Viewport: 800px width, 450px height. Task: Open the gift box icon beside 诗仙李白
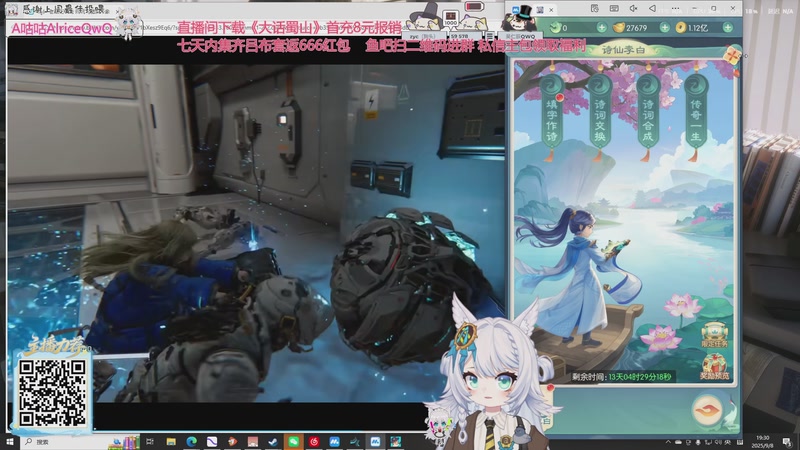[731, 54]
